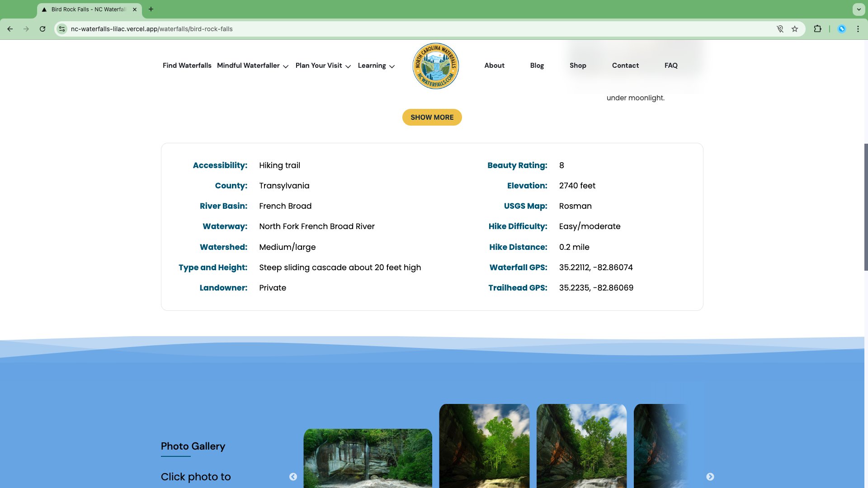The image size is (868, 488).
Task: Click the address bar URL field
Action: pos(416,29)
